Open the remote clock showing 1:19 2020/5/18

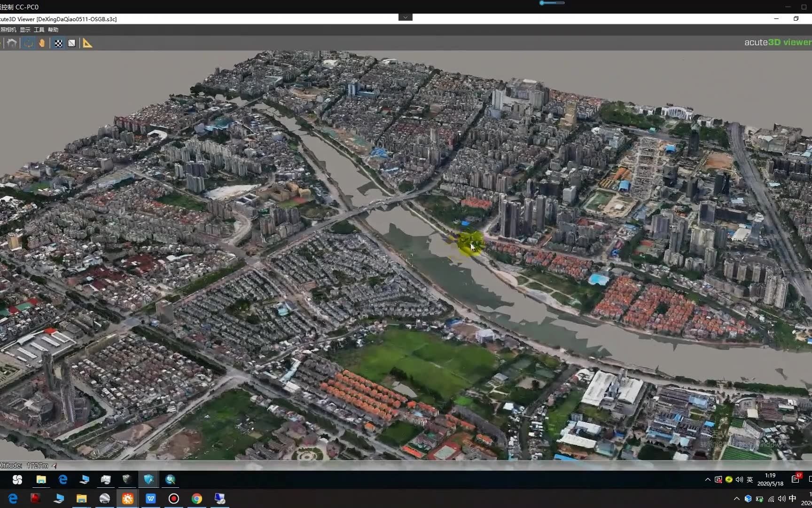(770, 479)
